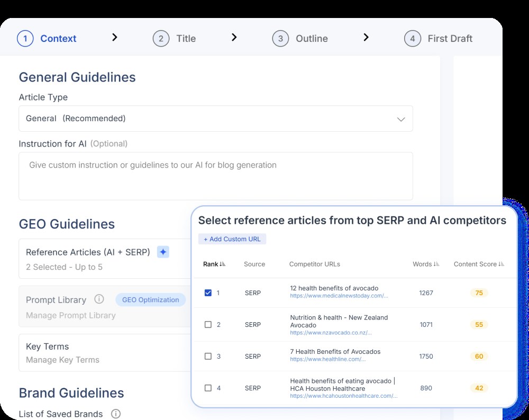
Task: Click the '7 Health Benefits of Avocados' title
Action: pos(335,352)
